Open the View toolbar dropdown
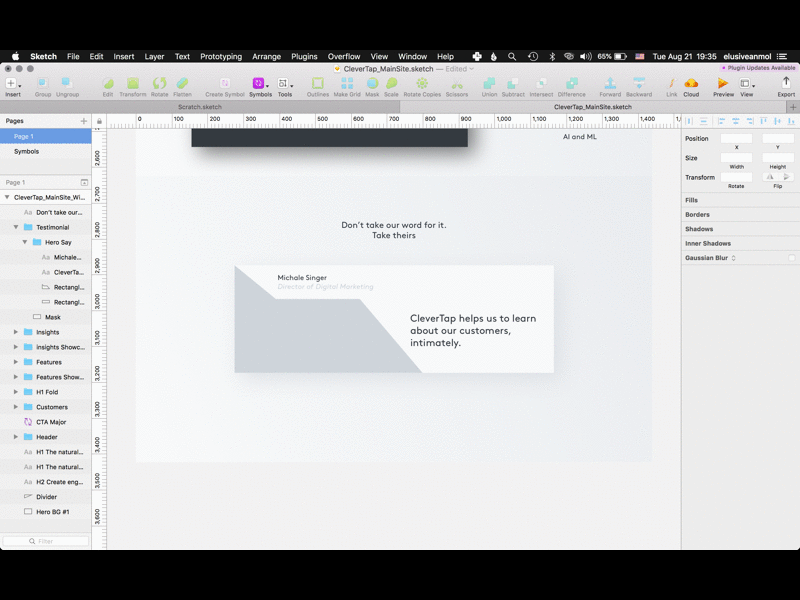 [746, 86]
